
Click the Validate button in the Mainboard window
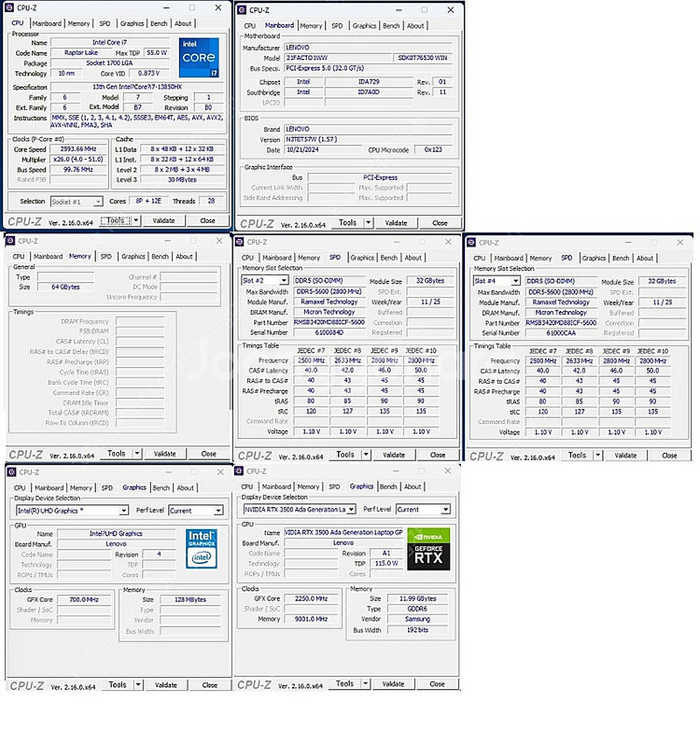[x=396, y=223]
